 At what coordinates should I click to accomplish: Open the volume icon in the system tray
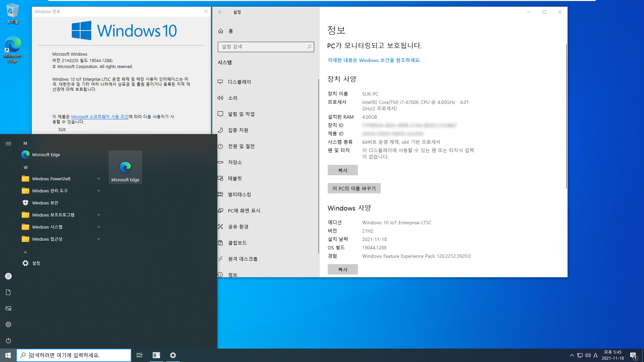point(587,355)
